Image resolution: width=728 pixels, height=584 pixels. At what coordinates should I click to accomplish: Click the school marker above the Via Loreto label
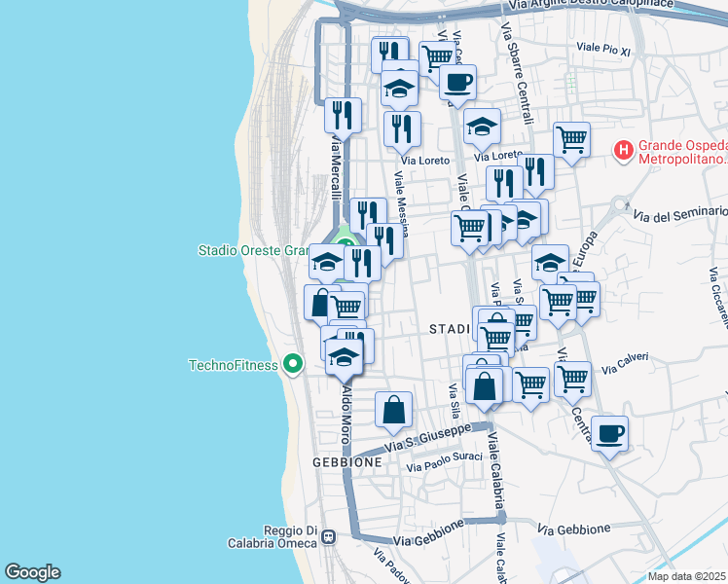pyautogui.click(x=481, y=127)
